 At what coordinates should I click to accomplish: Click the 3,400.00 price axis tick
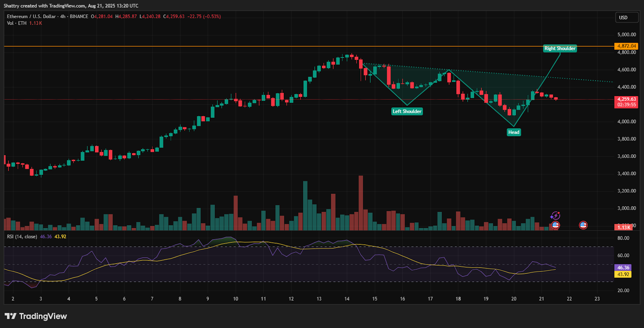[627, 174]
